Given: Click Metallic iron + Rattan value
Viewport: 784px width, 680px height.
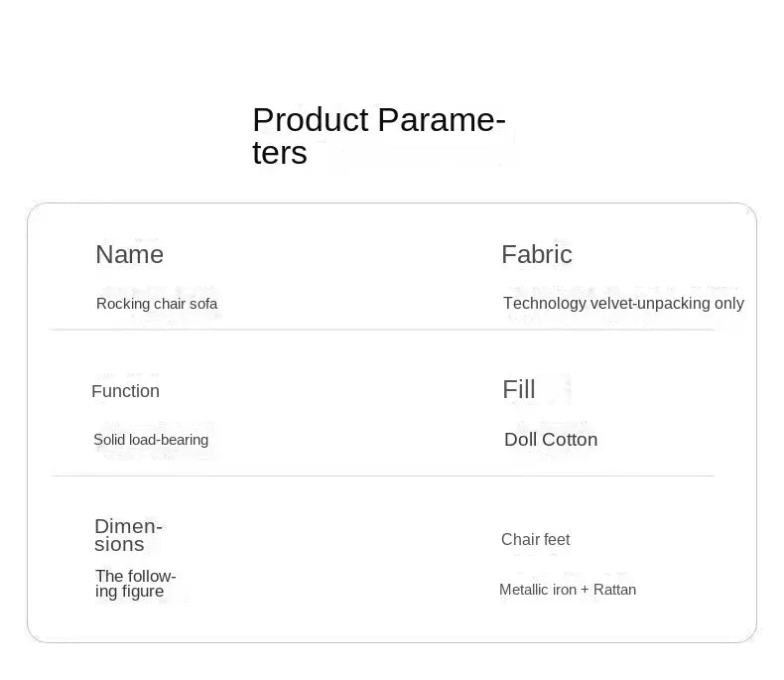Looking at the screenshot, I should [x=568, y=590].
